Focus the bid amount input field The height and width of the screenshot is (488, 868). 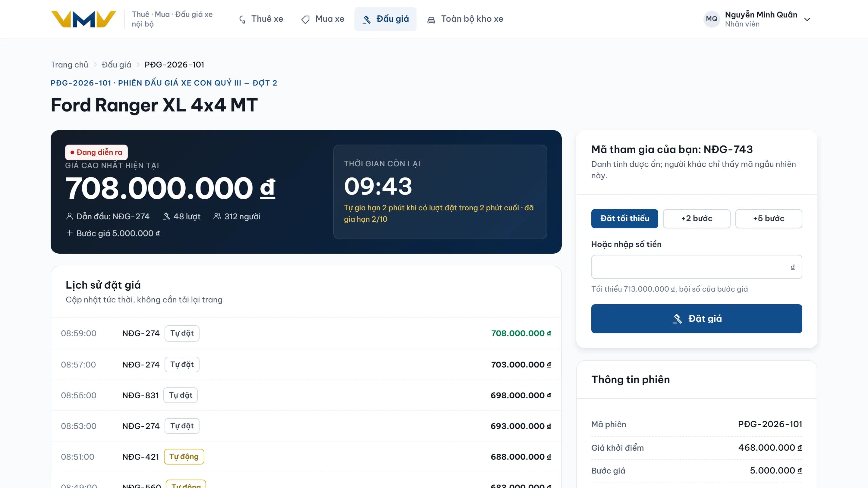[697, 267]
